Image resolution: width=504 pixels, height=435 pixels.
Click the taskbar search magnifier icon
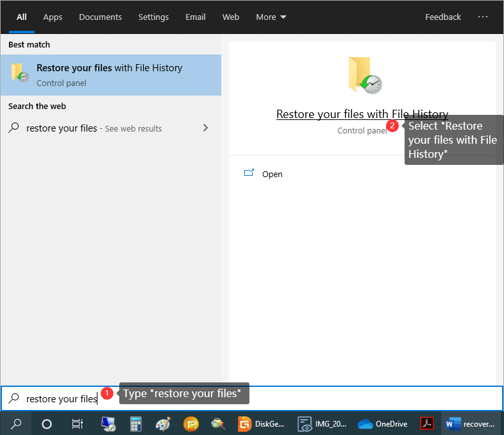click(16, 423)
